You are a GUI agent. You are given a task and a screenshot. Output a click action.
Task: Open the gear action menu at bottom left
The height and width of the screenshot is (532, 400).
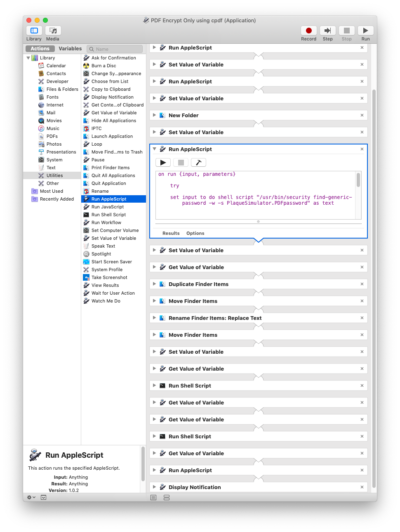point(30,497)
